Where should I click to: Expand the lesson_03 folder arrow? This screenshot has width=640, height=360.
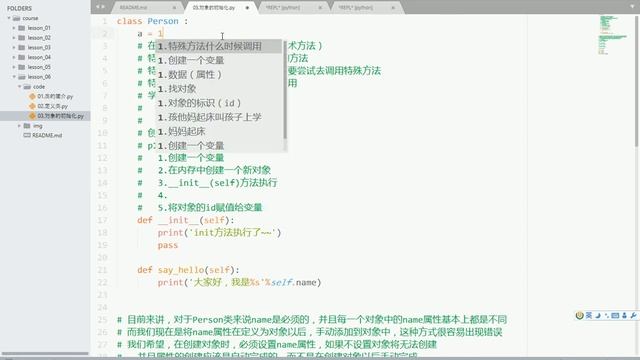14,47
